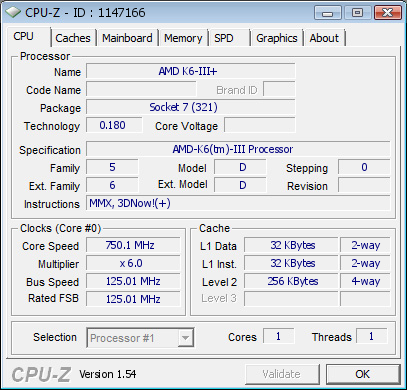Click the Package value Socket 7 (321)
The width and height of the screenshot is (407, 390).
coord(191,107)
